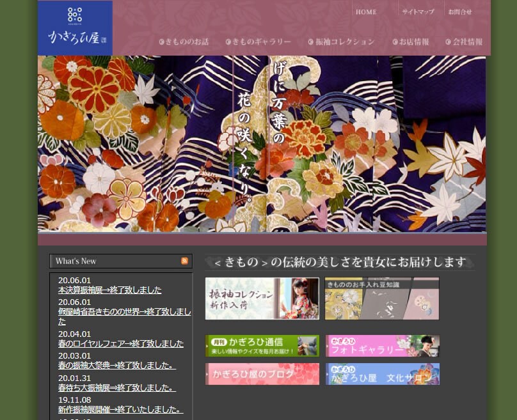Open フォトギャラリー pink banner
Viewport: 517px width, 420px height.
coord(383,346)
